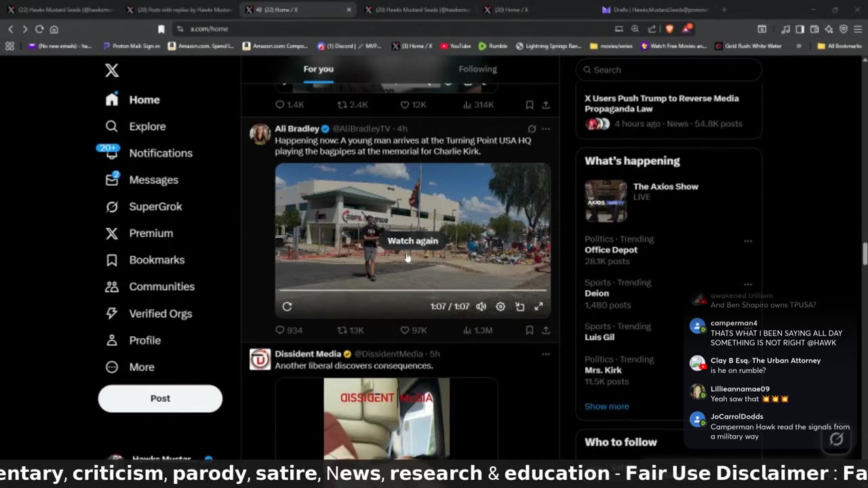The height and width of the screenshot is (488, 868).
Task: Share the top post with 314K views
Action: pyautogui.click(x=545, y=105)
